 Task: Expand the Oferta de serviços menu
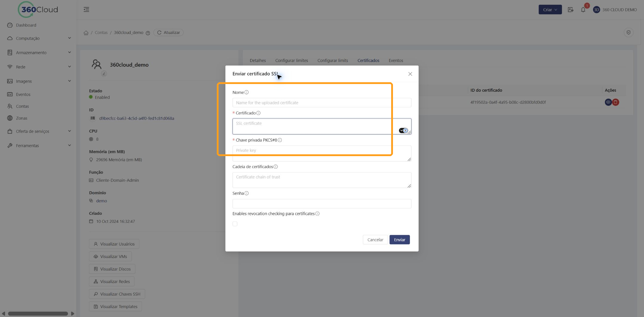[x=39, y=131]
